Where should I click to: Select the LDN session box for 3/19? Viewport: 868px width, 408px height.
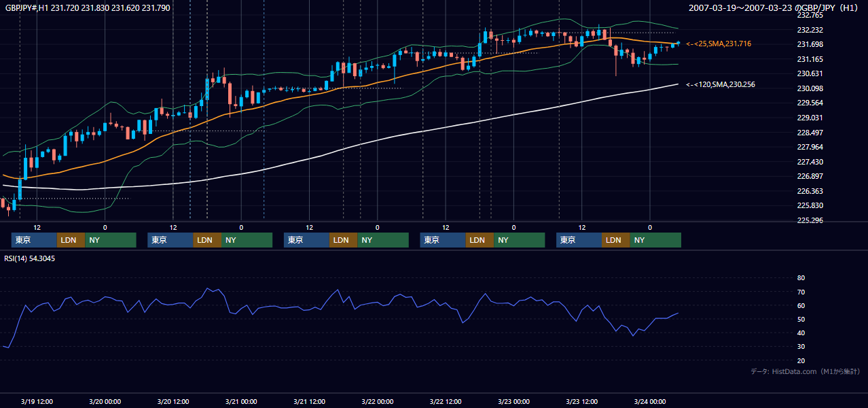(x=71, y=240)
